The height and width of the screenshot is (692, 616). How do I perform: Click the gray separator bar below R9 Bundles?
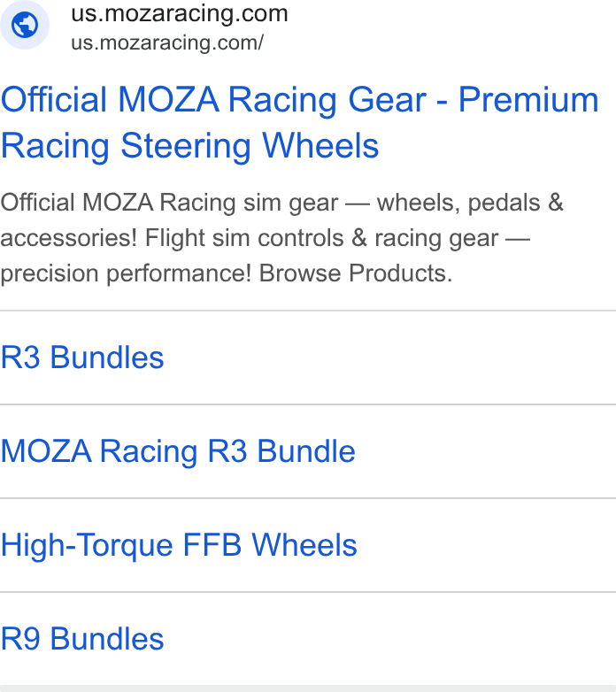pyautogui.click(x=308, y=688)
